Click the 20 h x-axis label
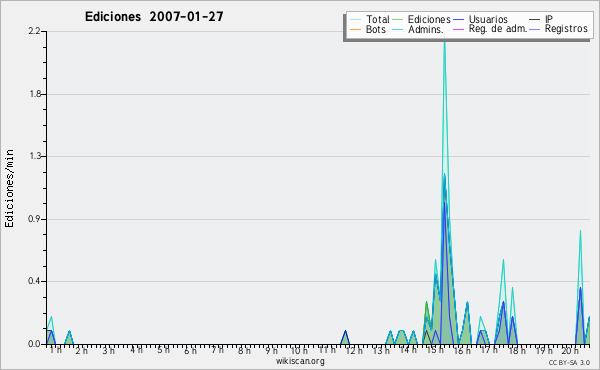Screen dimensions: 600x370 [x=570, y=350]
